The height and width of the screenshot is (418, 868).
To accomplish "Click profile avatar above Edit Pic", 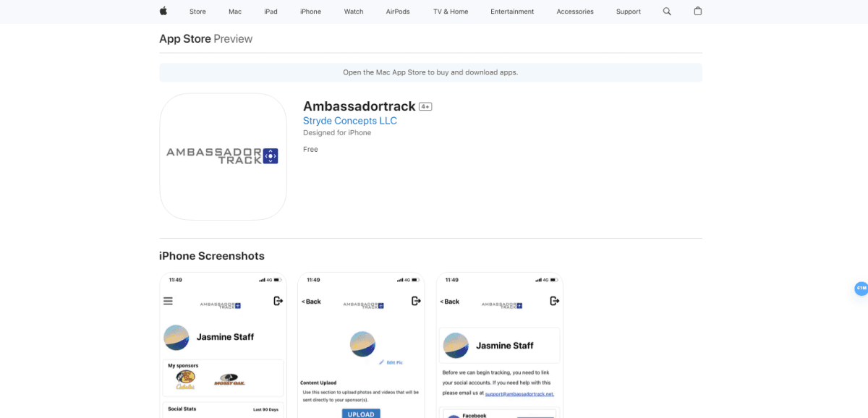I will point(362,344).
